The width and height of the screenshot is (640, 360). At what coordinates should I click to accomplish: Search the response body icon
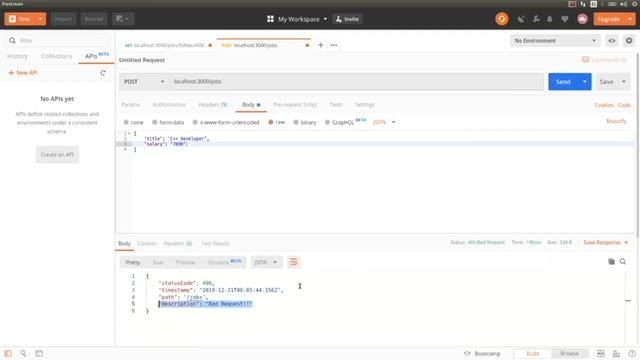click(623, 262)
